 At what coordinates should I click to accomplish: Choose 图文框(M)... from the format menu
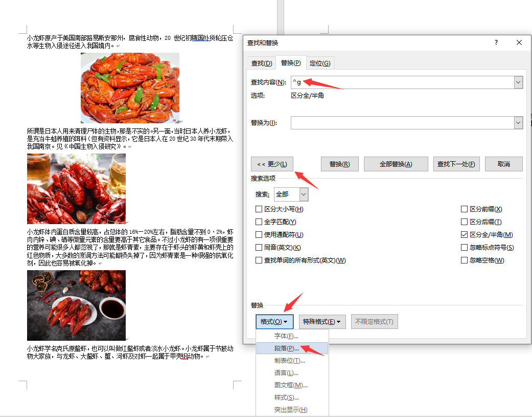292,385
